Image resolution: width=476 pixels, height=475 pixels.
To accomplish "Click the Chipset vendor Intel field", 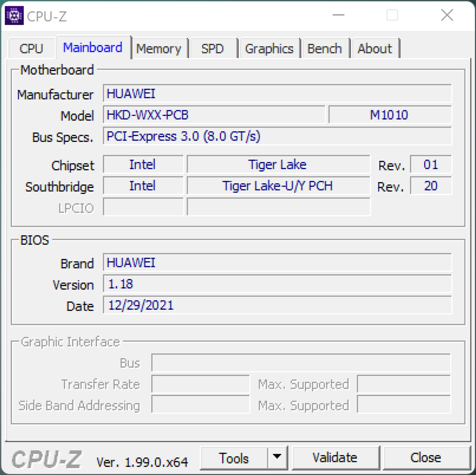I will click(x=143, y=164).
